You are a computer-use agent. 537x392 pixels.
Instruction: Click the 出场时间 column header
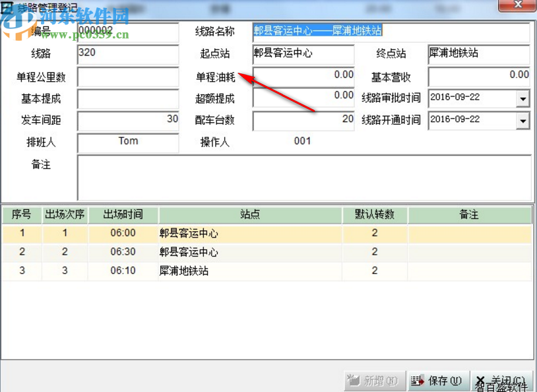[x=123, y=216]
